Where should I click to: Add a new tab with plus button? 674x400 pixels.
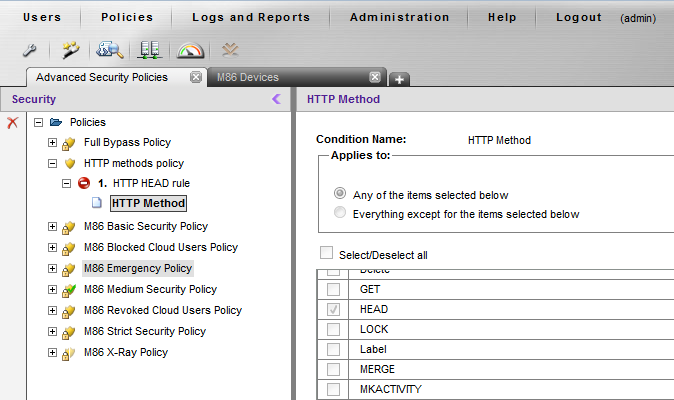pyautogui.click(x=398, y=79)
